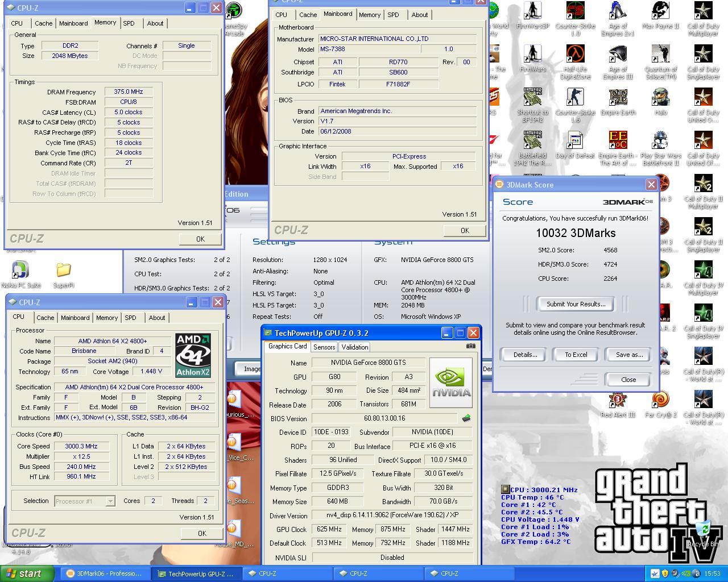Click the GPU-Z screenshot camera icon
The height and width of the screenshot is (582, 728).
tap(471, 346)
